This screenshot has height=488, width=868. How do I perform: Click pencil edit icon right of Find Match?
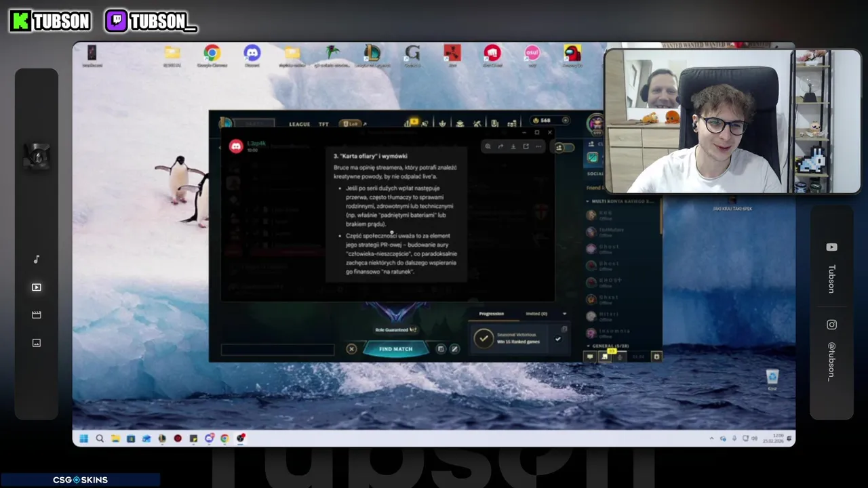click(454, 349)
